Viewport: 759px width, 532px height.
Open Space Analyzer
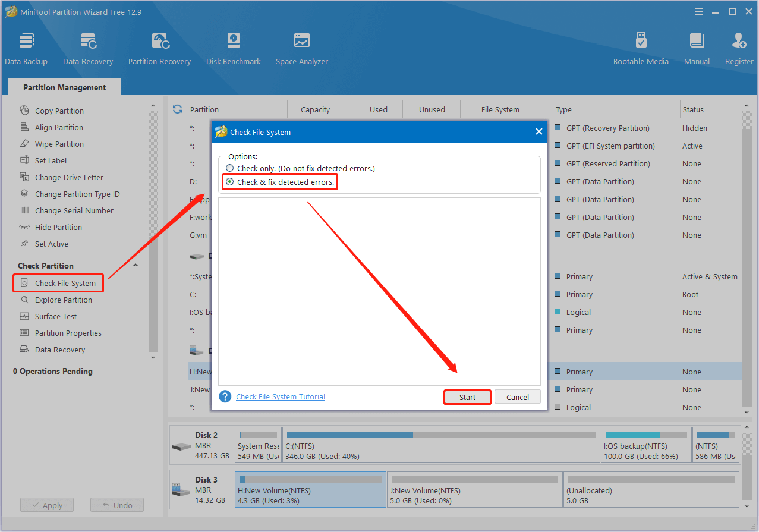[x=302, y=49]
